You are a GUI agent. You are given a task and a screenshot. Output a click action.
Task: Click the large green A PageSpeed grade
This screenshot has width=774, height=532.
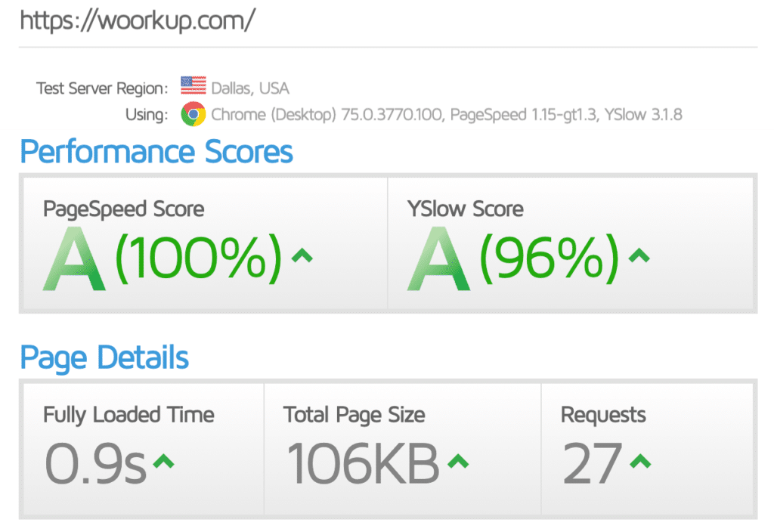[75, 258]
